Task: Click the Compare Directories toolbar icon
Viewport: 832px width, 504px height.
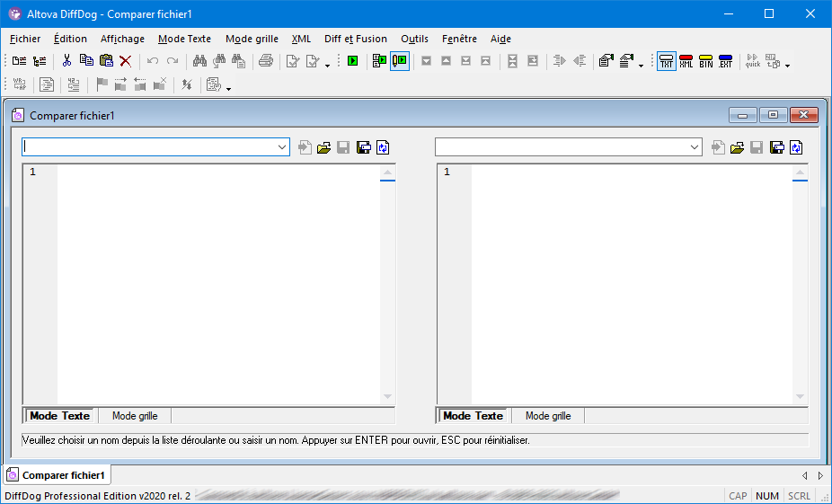Action: pos(40,61)
